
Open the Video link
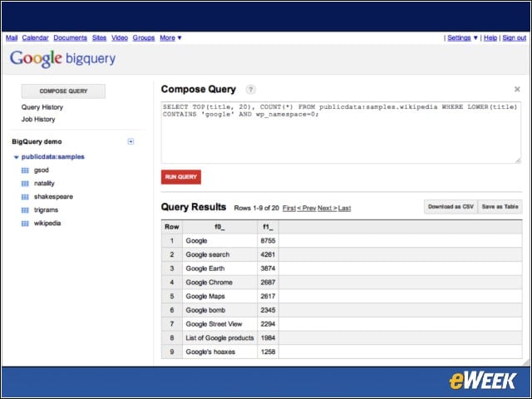coord(120,37)
